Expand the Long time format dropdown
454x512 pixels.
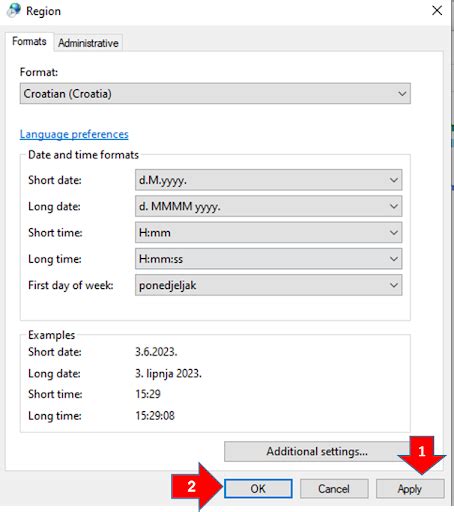[x=268, y=259]
